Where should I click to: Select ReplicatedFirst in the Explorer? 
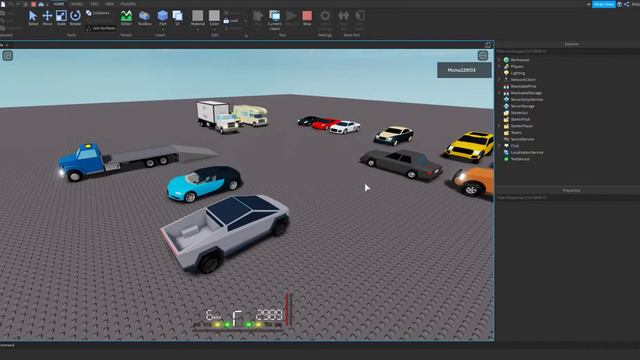pyautogui.click(x=523, y=86)
